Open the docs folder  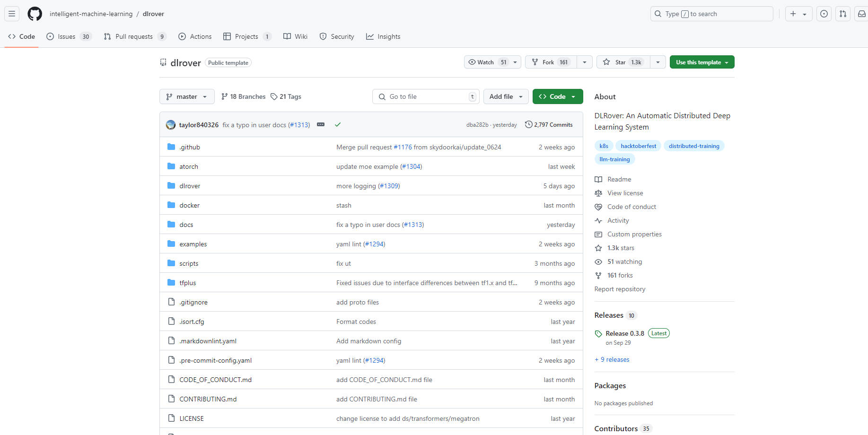(186, 225)
